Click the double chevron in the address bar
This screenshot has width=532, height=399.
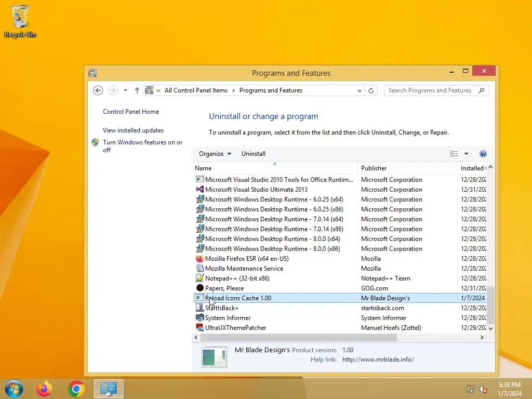tap(158, 90)
